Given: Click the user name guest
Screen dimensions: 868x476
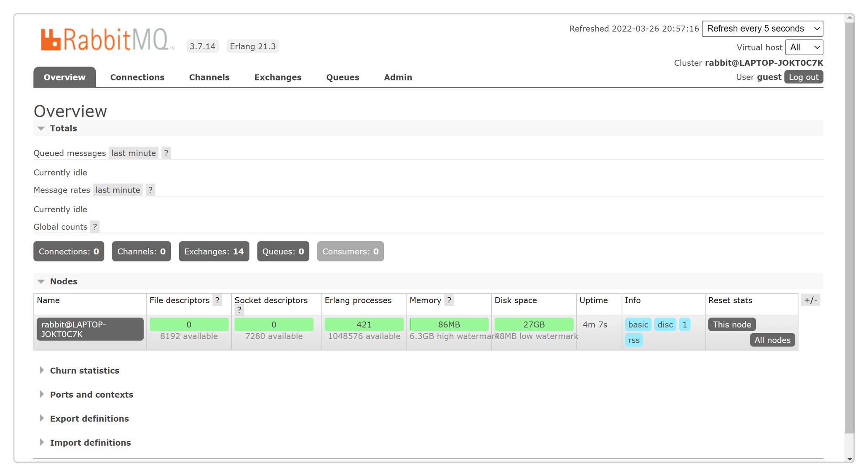Looking at the screenshot, I should (x=769, y=77).
